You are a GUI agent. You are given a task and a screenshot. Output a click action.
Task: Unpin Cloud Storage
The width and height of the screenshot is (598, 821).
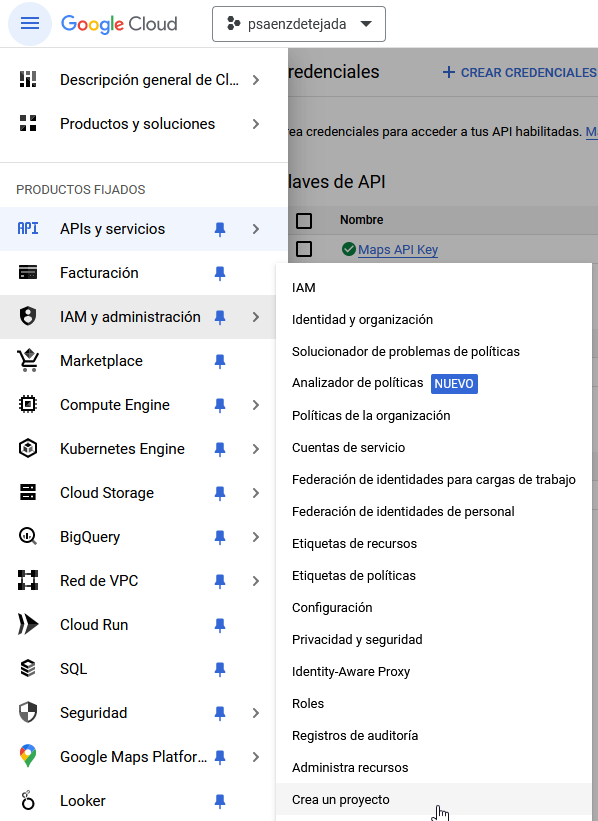(x=220, y=493)
